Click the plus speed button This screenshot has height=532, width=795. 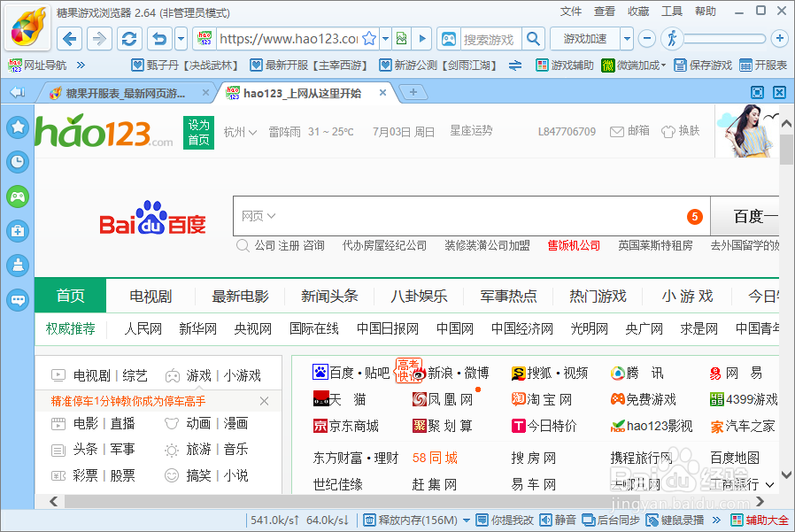pyautogui.click(x=779, y=38)
